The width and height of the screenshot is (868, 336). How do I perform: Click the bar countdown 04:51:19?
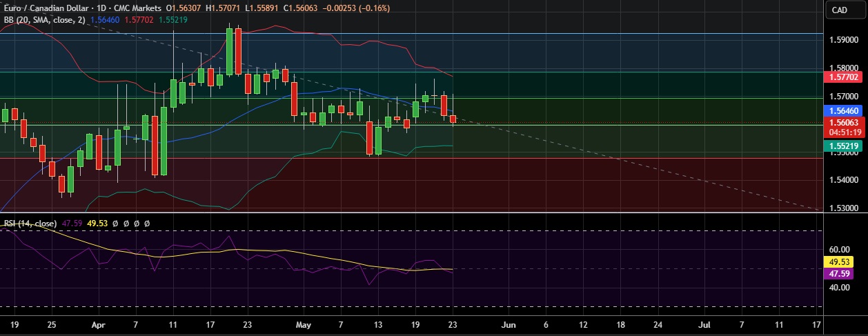pos(845,132)
